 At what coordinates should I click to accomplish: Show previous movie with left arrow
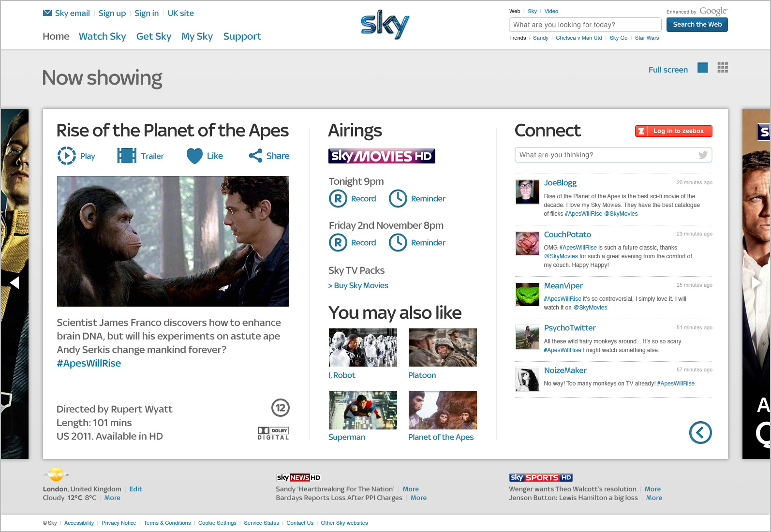coord(15,282)
